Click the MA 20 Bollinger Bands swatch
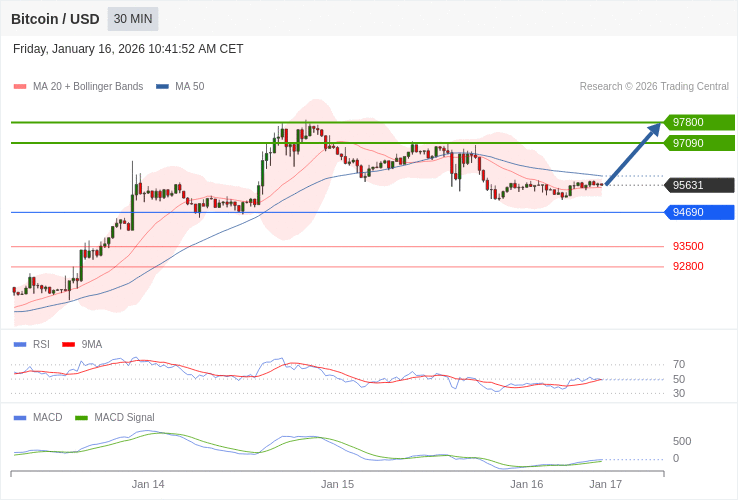Screen dimensions: 738x500 [20, 87]
